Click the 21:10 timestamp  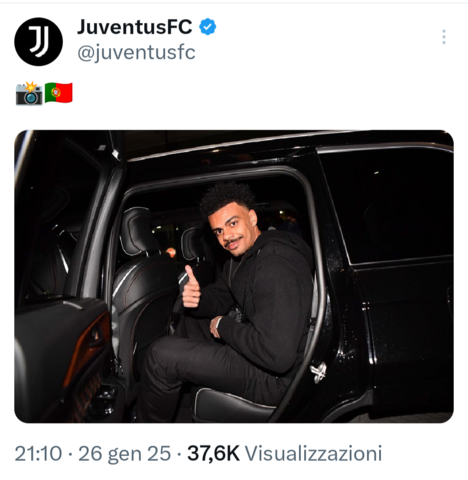[38, 454]
